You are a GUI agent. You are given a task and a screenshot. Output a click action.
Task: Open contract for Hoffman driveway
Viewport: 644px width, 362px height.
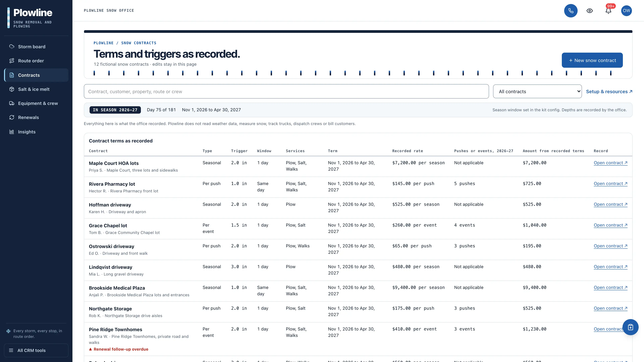tap(610, 204)
